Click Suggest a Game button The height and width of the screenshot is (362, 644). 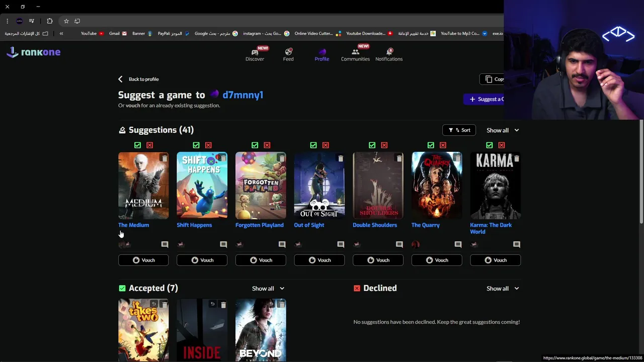(484, 99)
